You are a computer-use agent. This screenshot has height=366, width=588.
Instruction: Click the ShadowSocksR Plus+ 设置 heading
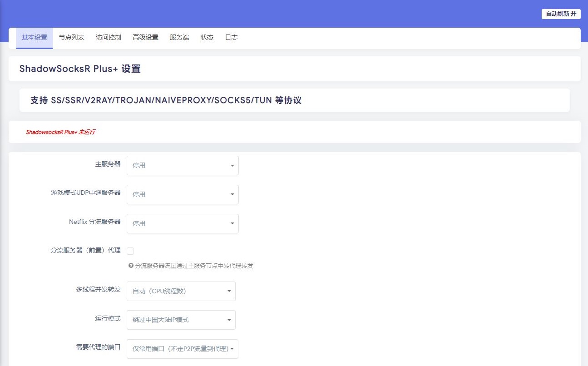(80, 69)
